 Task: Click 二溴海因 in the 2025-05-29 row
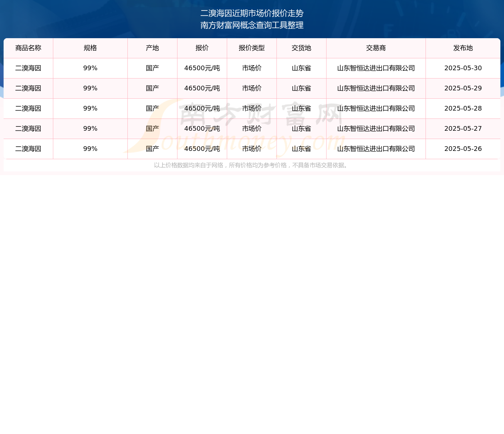click(28, 88)
